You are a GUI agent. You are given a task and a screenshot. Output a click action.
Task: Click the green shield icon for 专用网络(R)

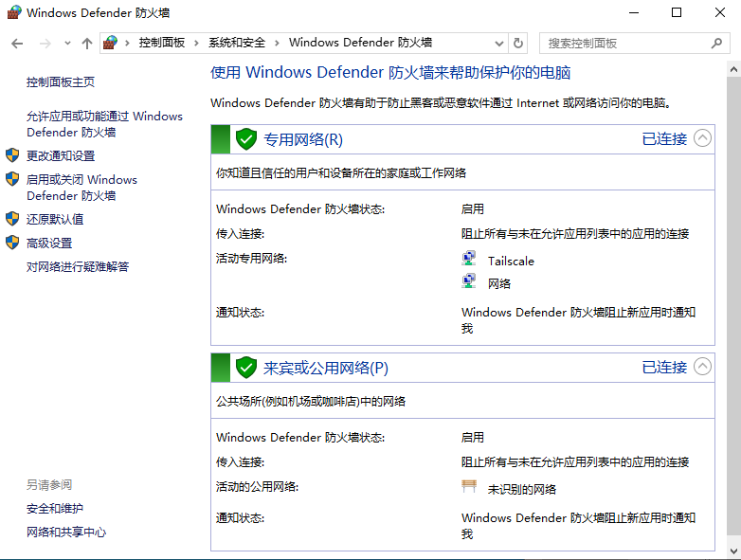click(246, 139)
